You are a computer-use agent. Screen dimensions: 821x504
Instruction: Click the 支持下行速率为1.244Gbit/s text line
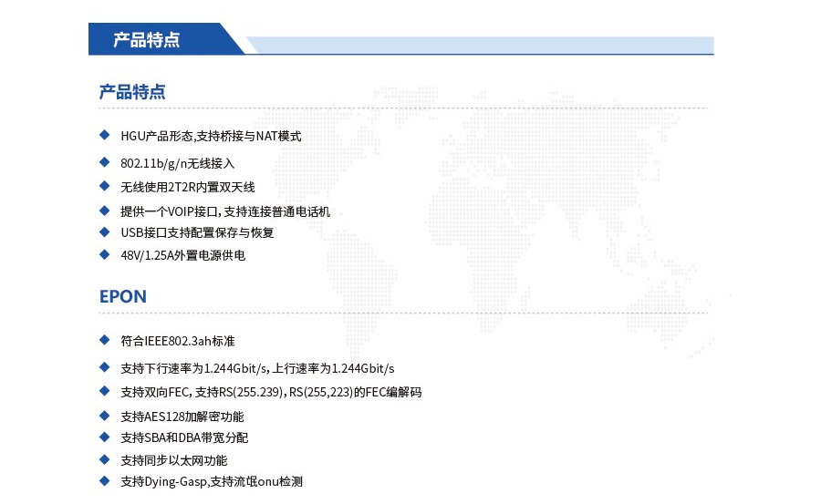[x=257, y=368]
